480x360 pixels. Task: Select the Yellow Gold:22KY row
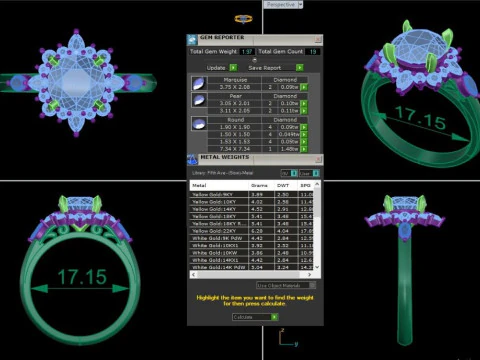[x=252, y=231]
